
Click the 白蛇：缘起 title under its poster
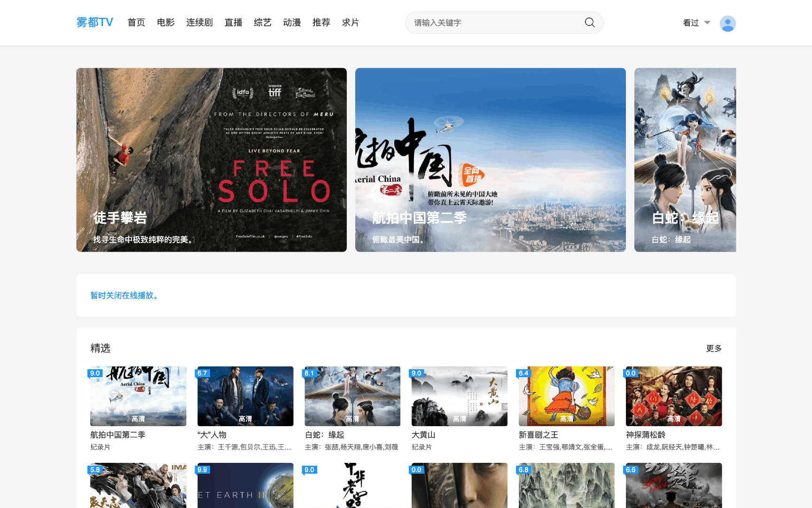click(x=325, y=435)
